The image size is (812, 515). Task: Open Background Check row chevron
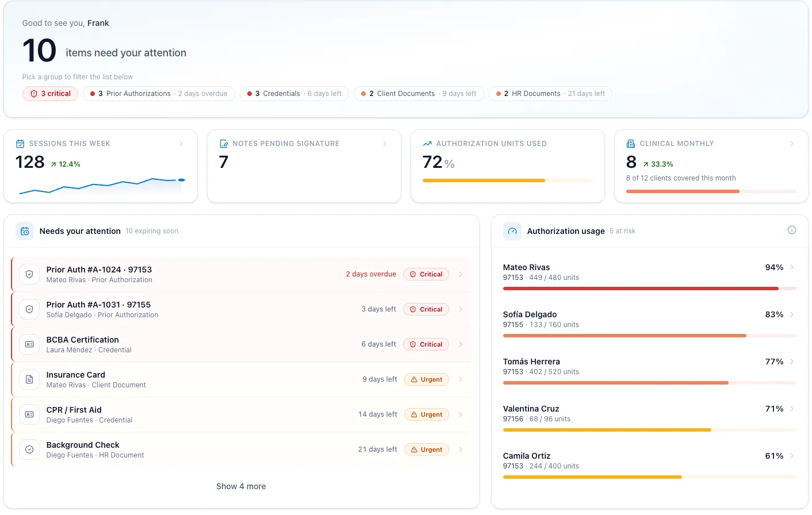point(461,449)
